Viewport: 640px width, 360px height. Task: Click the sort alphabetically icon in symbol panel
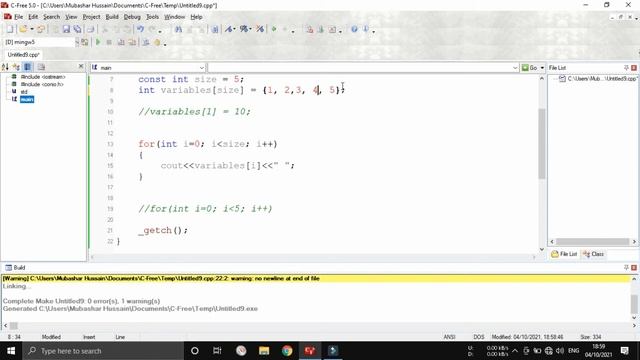(5, 67)
